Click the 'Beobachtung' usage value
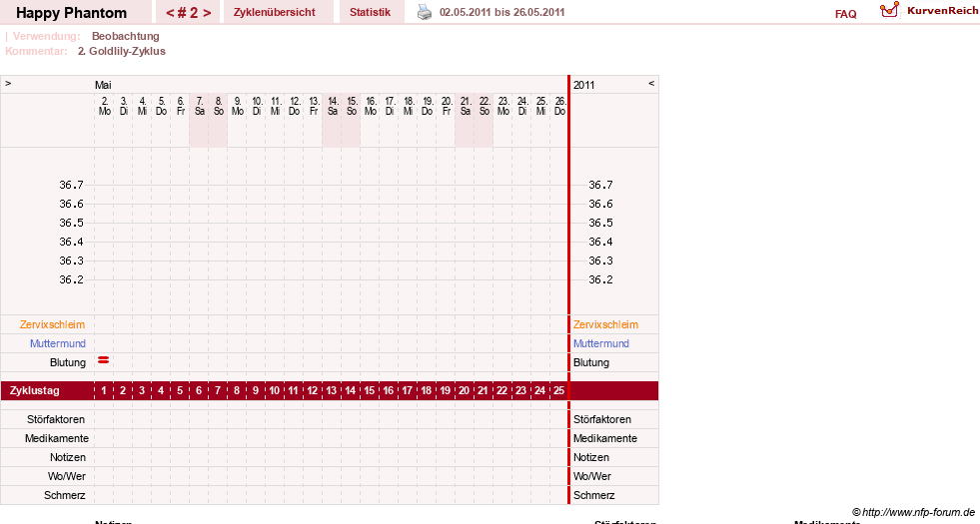This screenshot has width=980, height=524. (126, 36)
